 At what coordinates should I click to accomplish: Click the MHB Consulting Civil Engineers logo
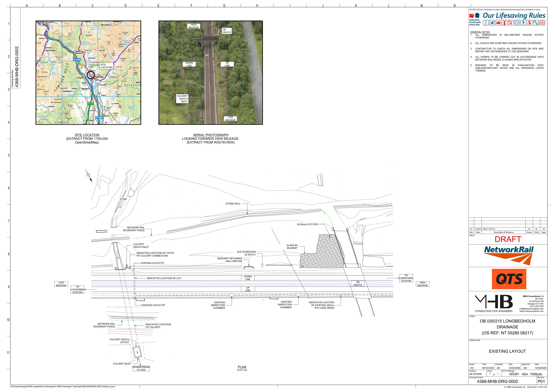[x=494, y=303]
